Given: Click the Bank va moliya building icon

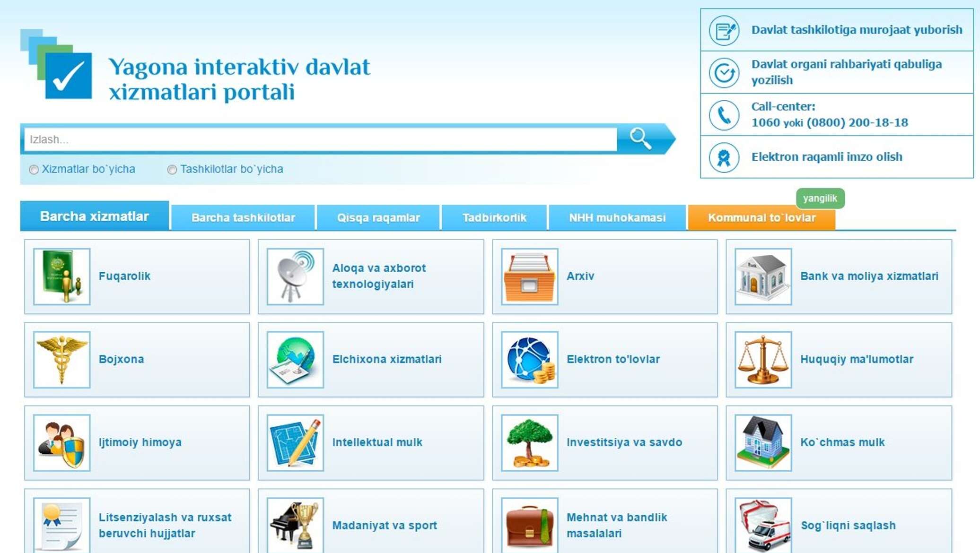Looking at the screenshot, I should point(763,276).
